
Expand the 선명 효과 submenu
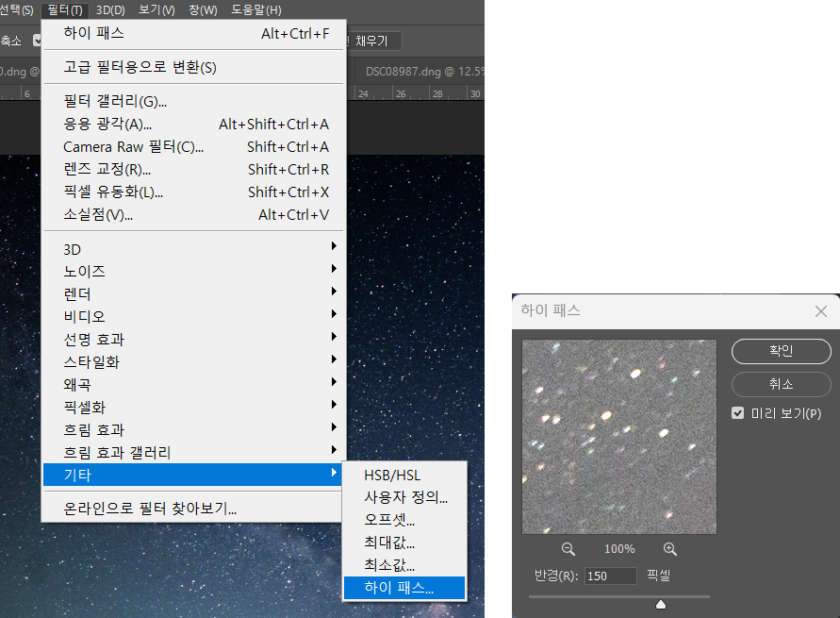[x=194, y=340]
